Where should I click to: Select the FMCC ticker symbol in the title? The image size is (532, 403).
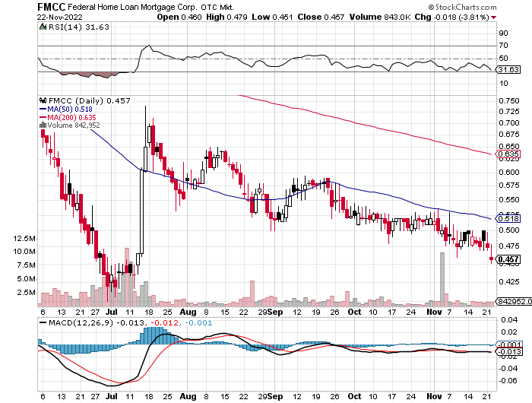51,7
